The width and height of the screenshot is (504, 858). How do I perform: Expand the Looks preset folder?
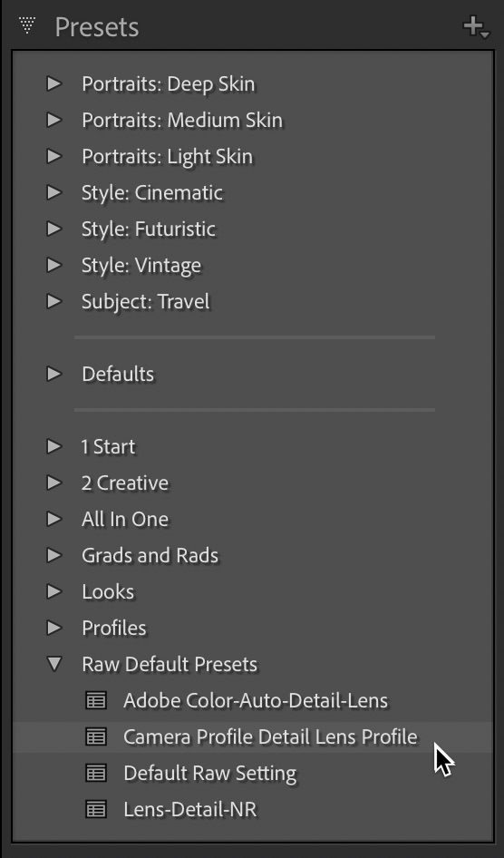tap(54, 591)
